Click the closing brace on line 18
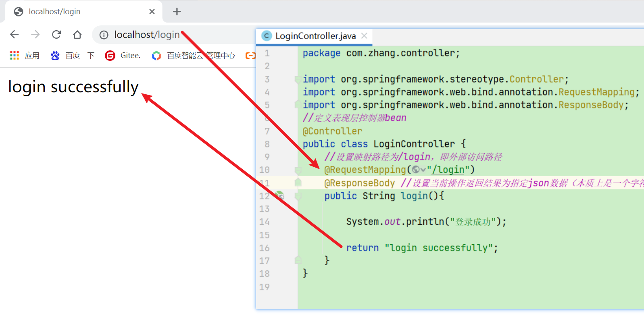644x328 pixels. [x=305, y=273]
